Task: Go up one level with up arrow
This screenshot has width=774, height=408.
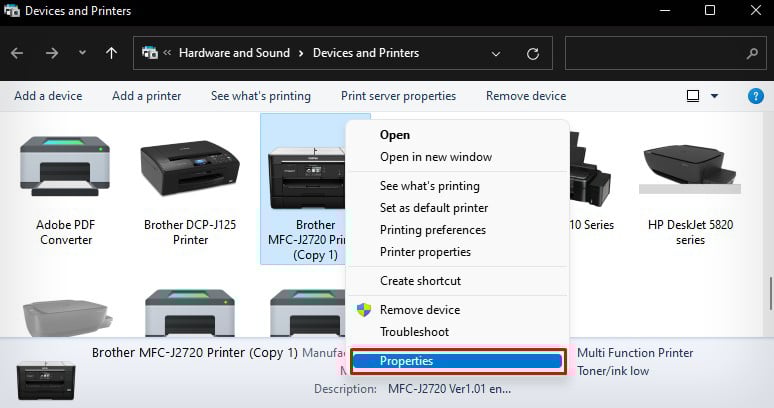Action: [x=112, y=53]
